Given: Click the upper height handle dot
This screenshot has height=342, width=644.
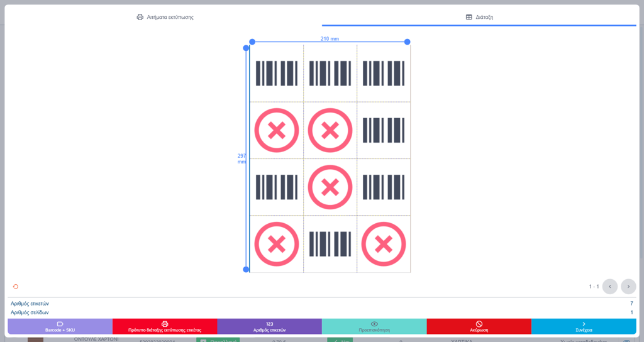Looking at the screenshot, I should coord(246,48).
